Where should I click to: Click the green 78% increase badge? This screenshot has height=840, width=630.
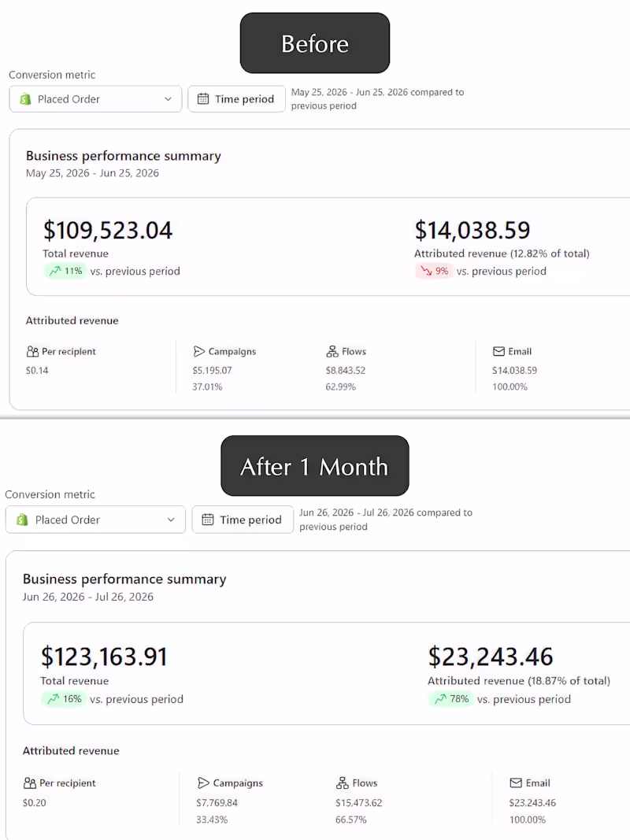[x=451, y=699]
